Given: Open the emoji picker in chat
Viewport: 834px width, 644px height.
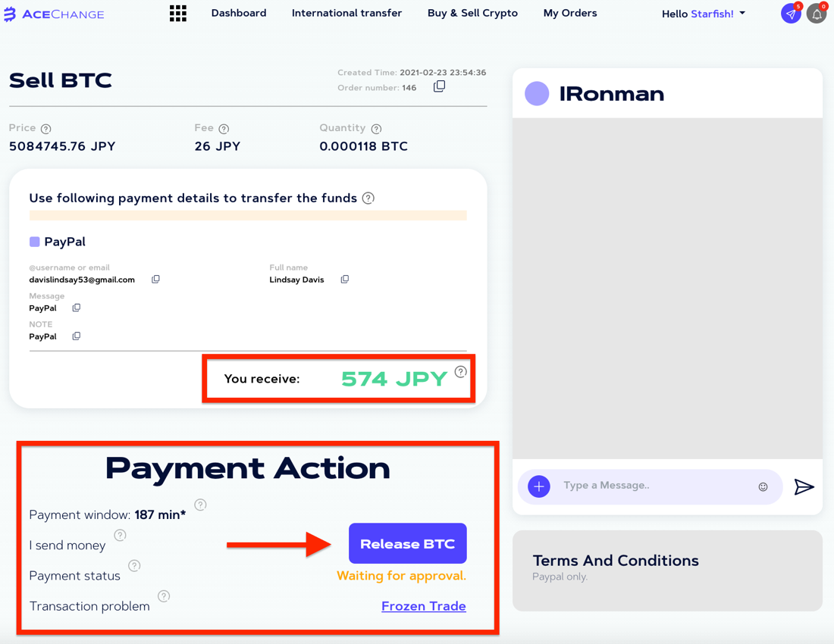Looking at the screenshot, I should point(763,486).
